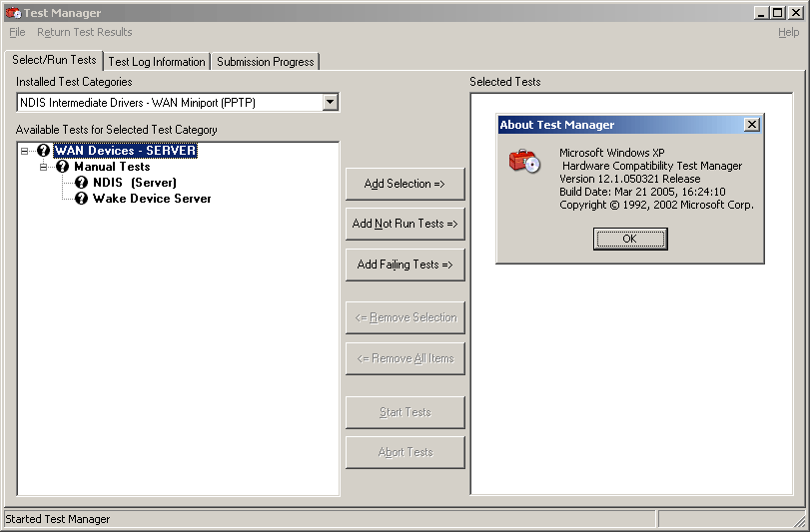
Task: Click the toolbox icon in About dialog
Action: [524, 161]
